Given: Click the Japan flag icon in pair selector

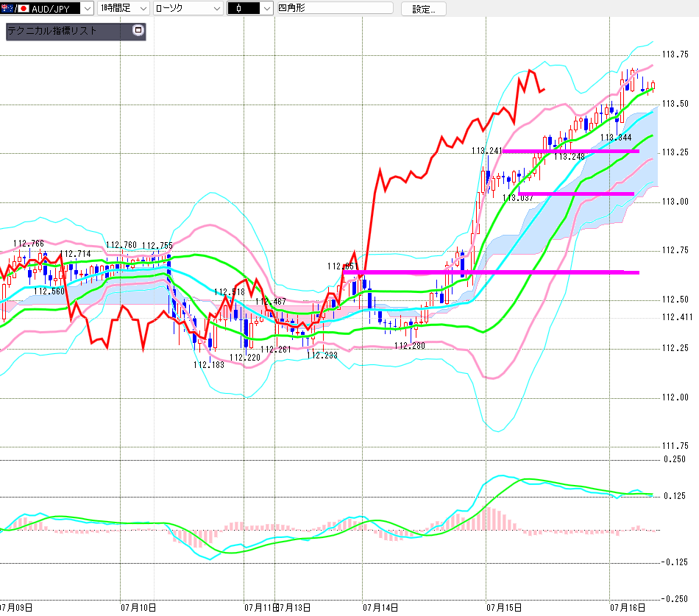Looking at the screenshot, I should [24, 8].
